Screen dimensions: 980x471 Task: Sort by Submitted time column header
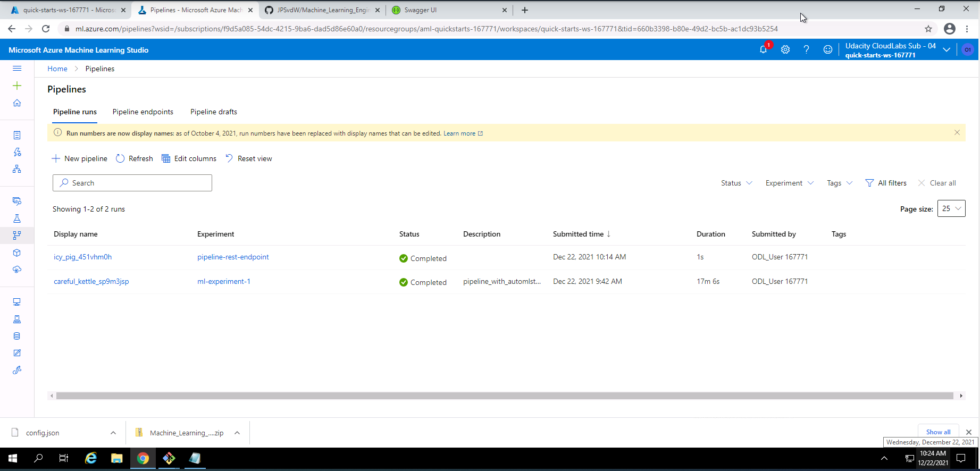[x=582, y=234]
